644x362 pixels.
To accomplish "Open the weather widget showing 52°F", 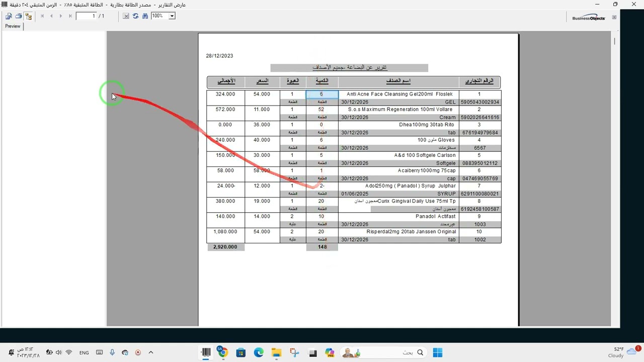I will pyautogui.click(x=622, y=352).
